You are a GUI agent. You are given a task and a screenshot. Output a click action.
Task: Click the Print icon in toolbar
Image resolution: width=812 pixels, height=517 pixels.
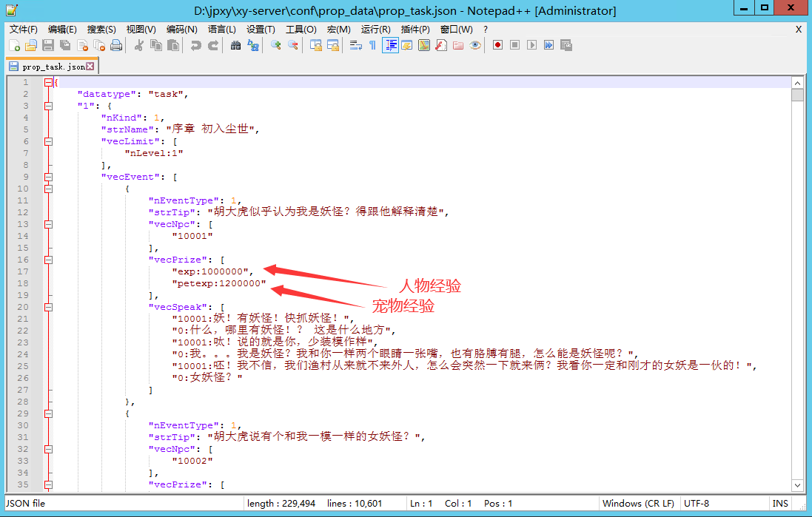coord(116,46)
